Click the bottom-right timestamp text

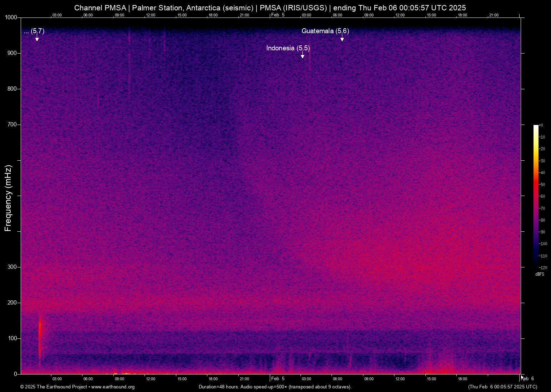click(x=502, y=387)
